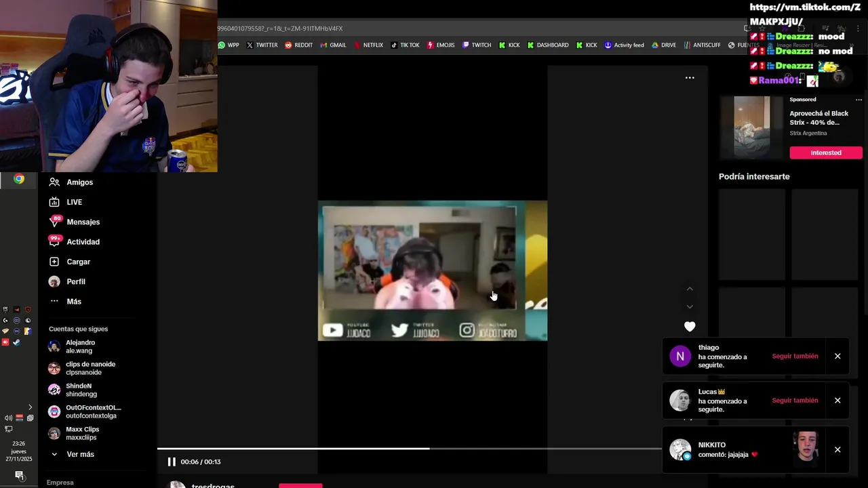
Task: Open the TWITTER bookmark
Action: 262,45
